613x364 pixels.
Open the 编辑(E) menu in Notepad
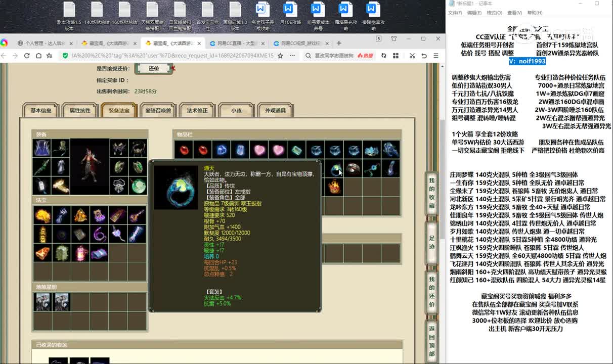pos(474,13)
